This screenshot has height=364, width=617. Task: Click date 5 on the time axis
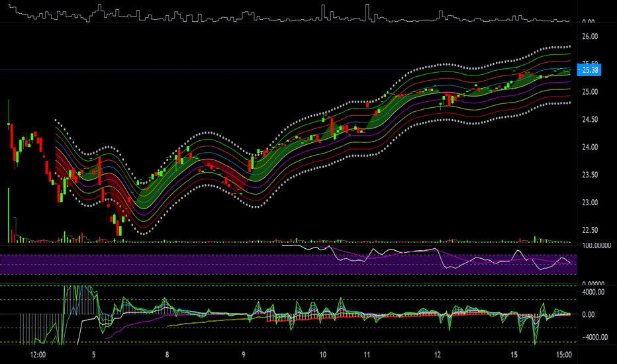pyautogui.click(x=93, y=355)
